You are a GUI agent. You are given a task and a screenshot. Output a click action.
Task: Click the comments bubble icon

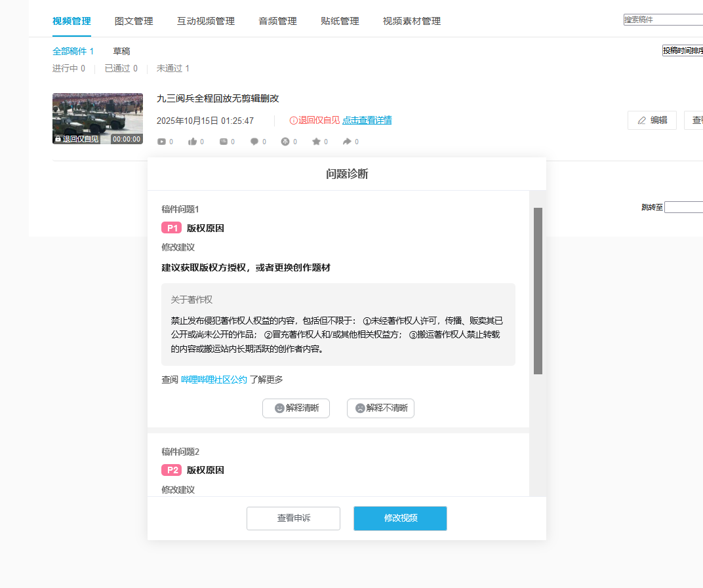(254, 142)
